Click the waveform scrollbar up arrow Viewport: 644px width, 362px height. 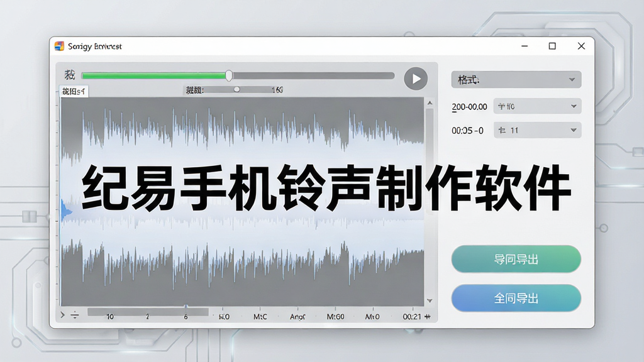tap(430, 102)
